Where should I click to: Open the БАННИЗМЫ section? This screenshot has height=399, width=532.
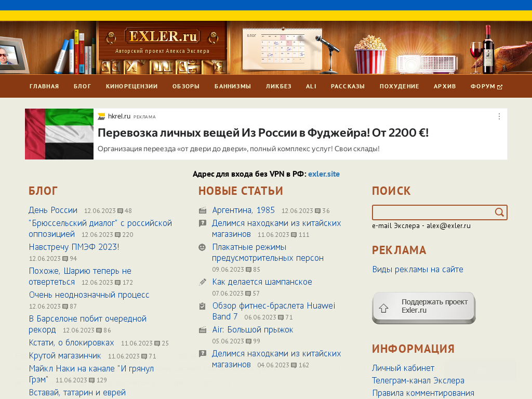(x=233, y=87)
